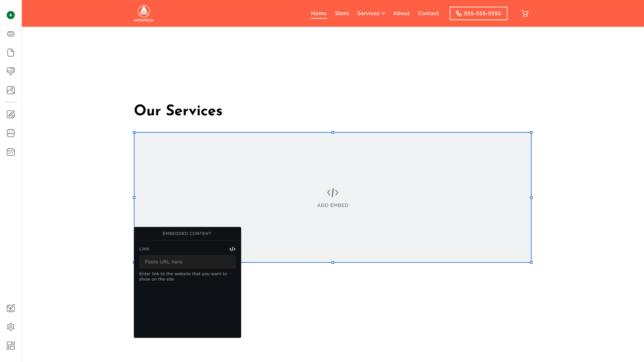Image resolution: width=644 pixels, height=362 pixels.
Task: Open the store icon in sidebar
Action: pyautogui.click(x=11, y=133)
